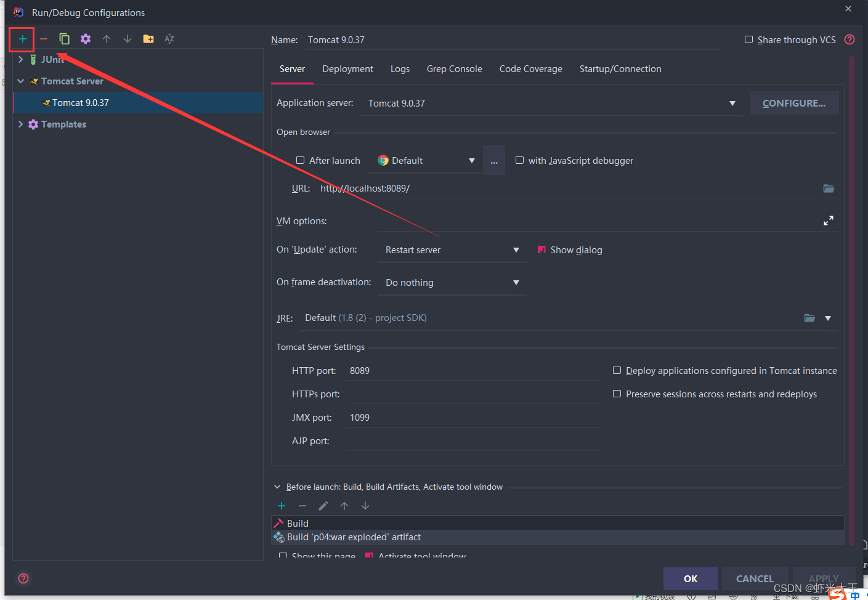Open dialog help at bottom left

click(x=23, y=578)
